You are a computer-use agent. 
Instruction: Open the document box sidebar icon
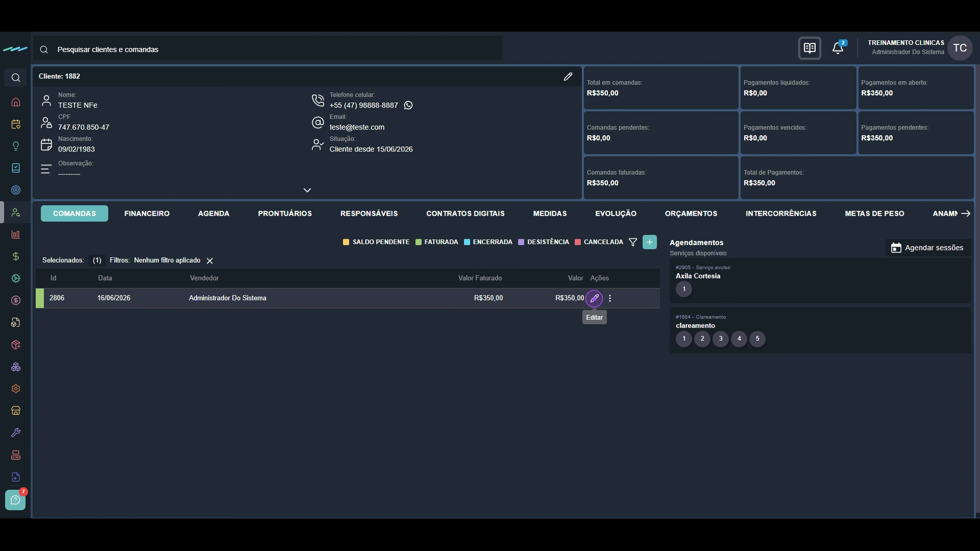[x=16, y=322]
